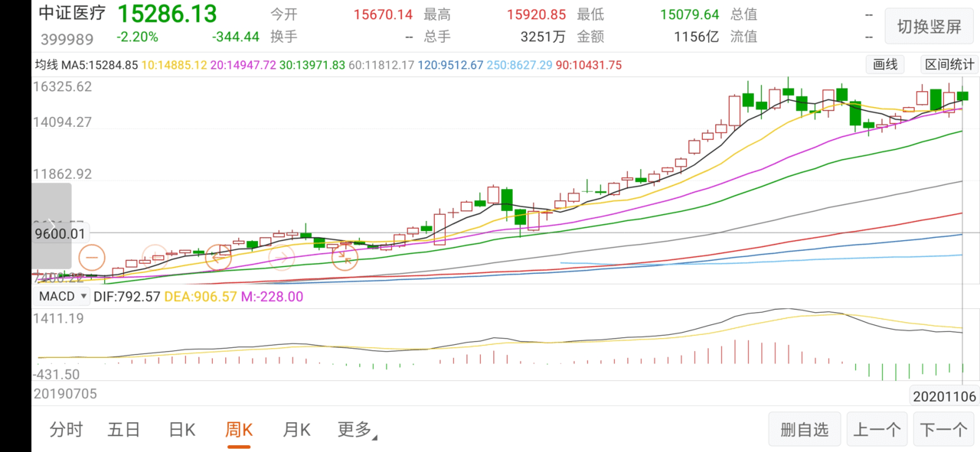Tap the M:-228.00 MACD readout
Screen dimensions: 980x452
[x=272, y=296]
